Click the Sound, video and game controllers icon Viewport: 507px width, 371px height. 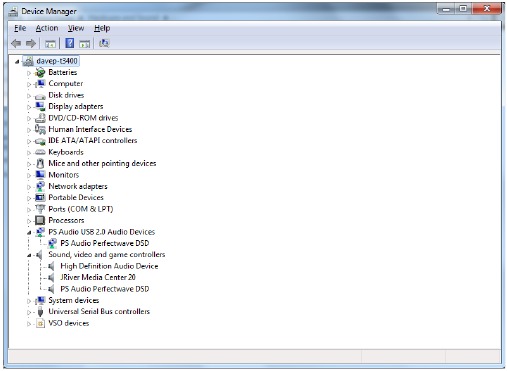(x=40, y=255)
